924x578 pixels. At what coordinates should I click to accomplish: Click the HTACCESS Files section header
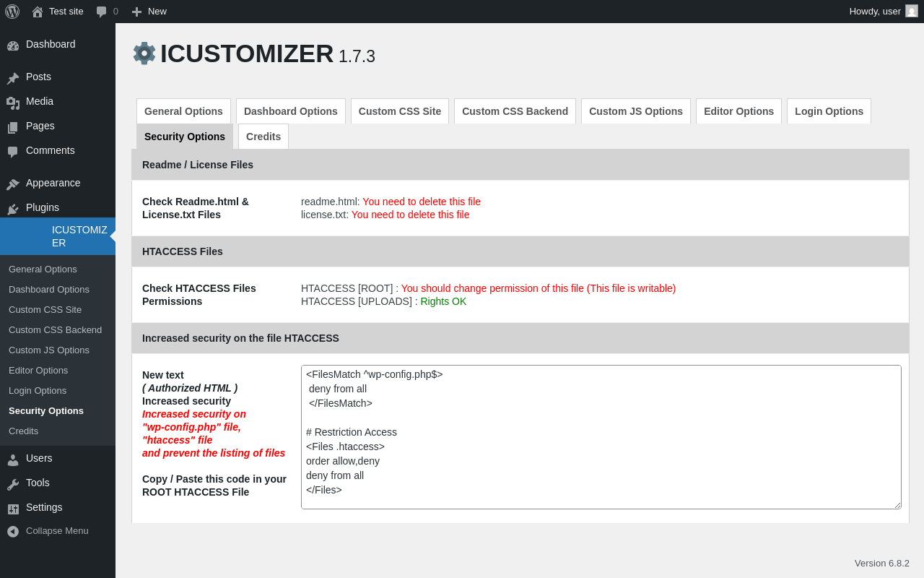(520, 251)
